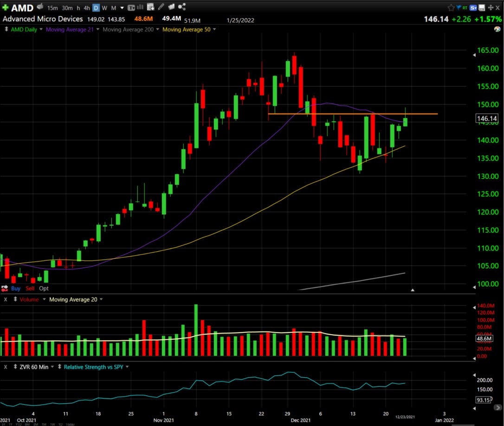Click the scroll arrow at bottom right

click(x=498, y=407)
